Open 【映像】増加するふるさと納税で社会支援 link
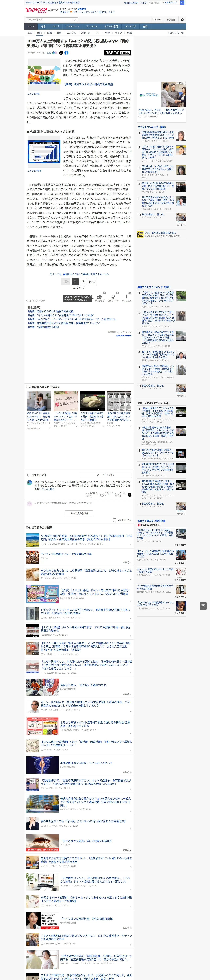Screen dimensions: 210x980 [88, 84]
